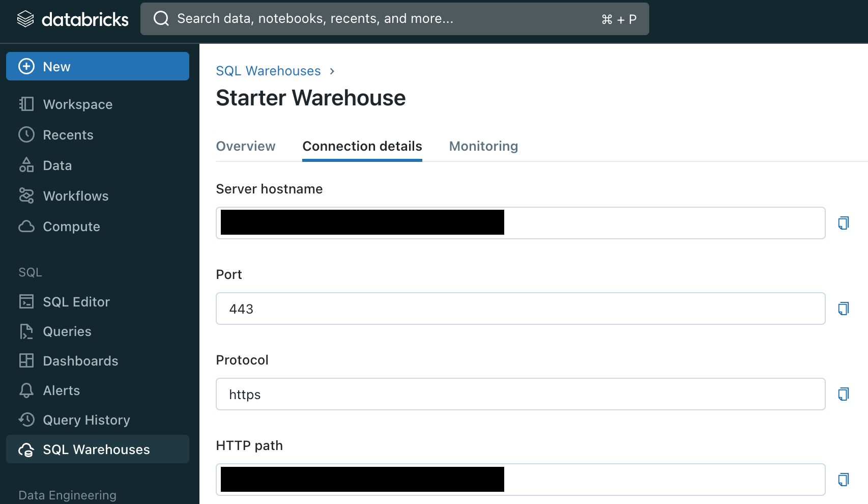
Task: Open Dashboards in the sidebar
Action: pos(98,360)
